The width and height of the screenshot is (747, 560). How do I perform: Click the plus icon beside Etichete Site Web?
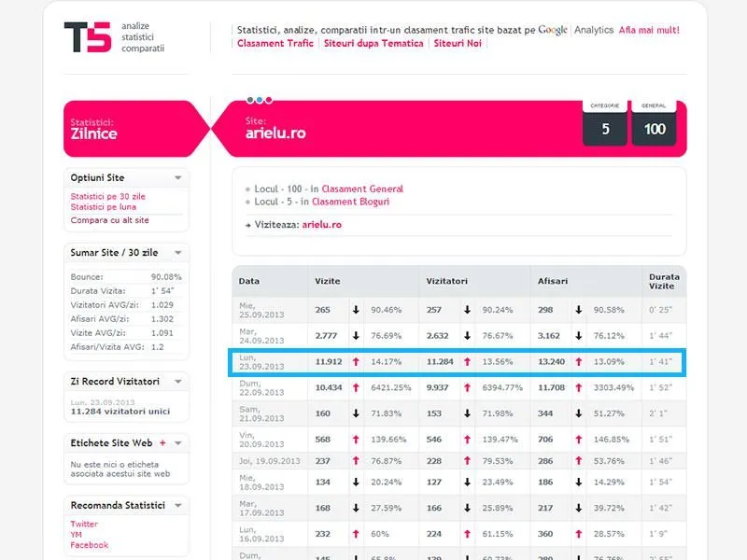point(162,442)
